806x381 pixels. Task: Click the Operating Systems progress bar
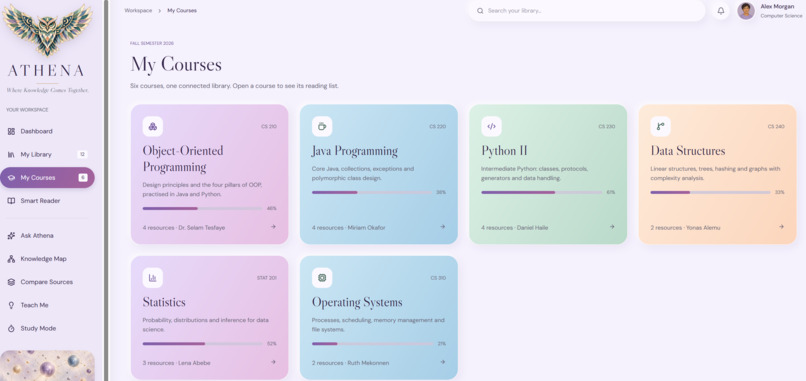click(x=372, y=343)
